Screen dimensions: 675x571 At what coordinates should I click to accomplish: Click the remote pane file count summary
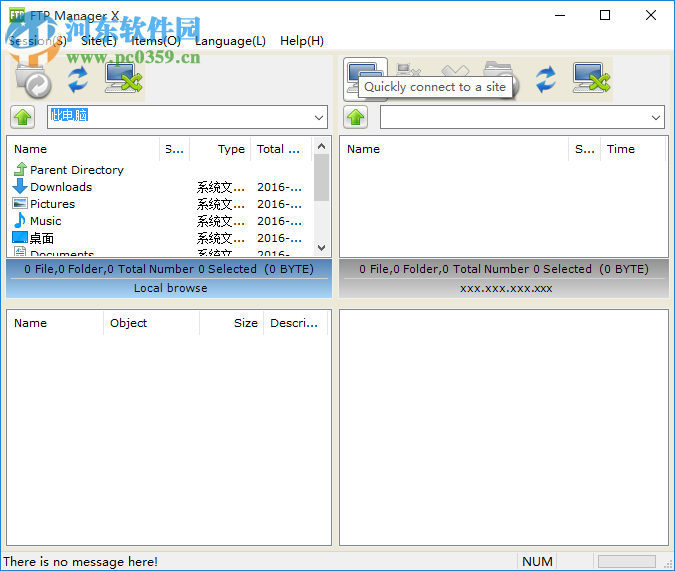(x=504, y=269)
